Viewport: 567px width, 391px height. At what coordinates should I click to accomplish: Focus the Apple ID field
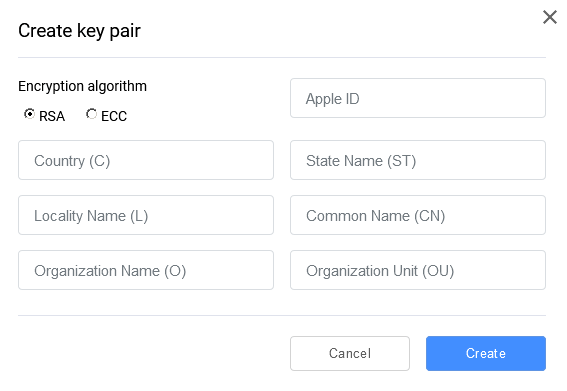(x=418, y=98)
